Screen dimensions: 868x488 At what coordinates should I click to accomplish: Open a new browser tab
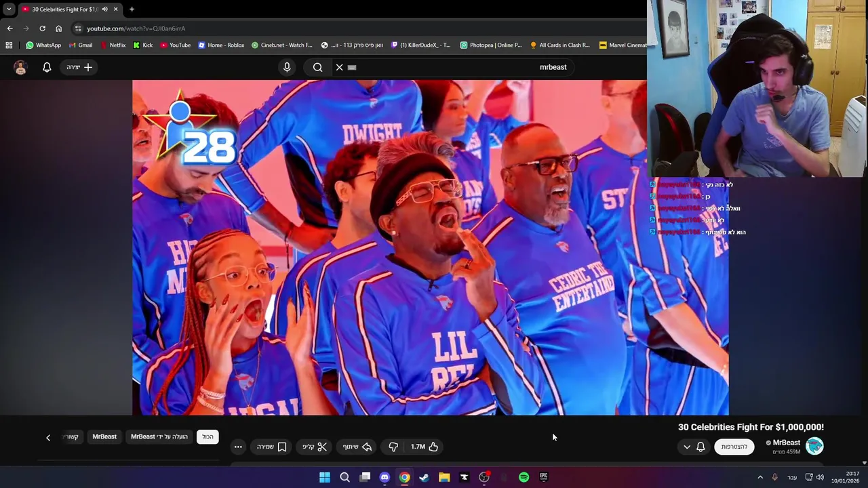coord(132,9)
